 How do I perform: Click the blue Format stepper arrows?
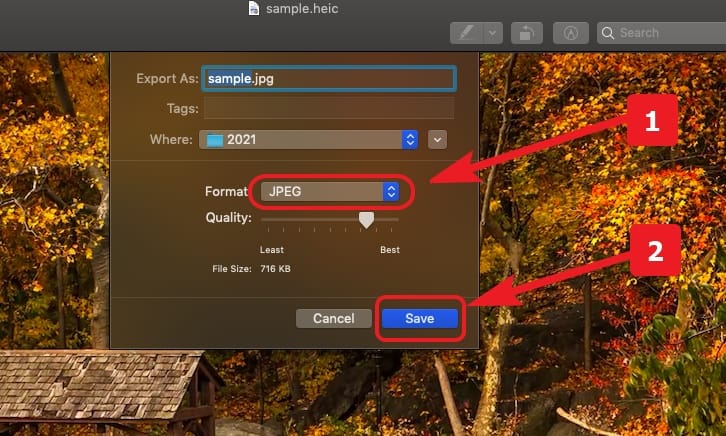(391, 191)
